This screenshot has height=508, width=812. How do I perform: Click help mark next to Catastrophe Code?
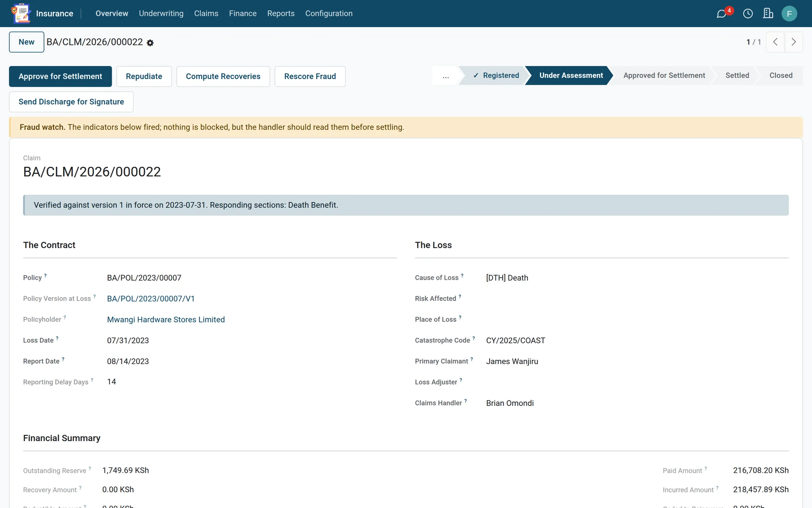(474, 338)
